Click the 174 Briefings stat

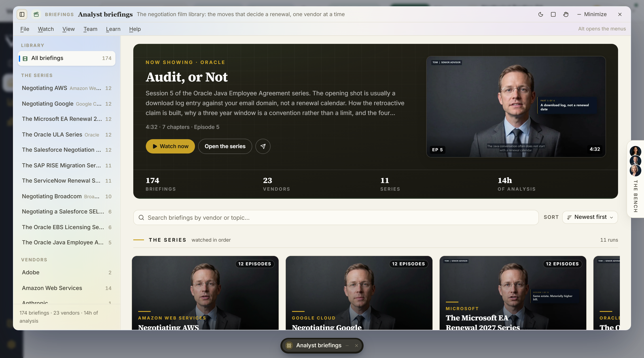(x=161, y=184)
